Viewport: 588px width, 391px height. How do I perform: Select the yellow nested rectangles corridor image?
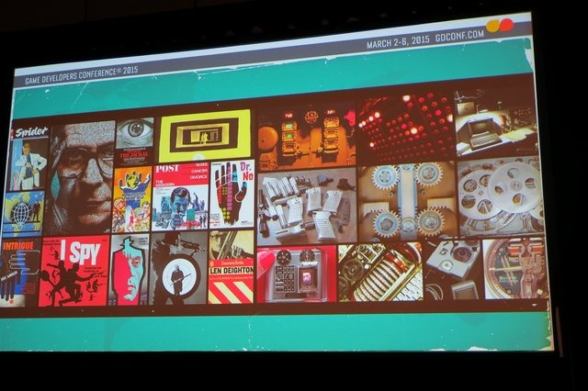click(x=205, y=136)
